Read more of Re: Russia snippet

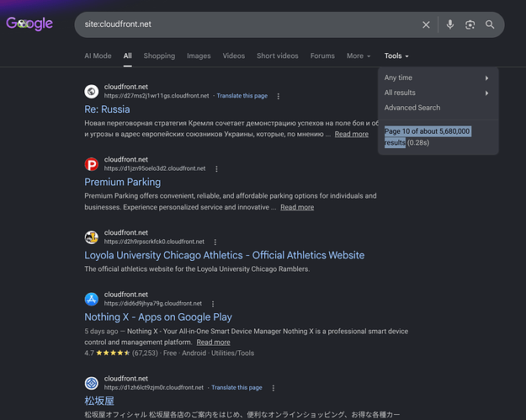352,134
